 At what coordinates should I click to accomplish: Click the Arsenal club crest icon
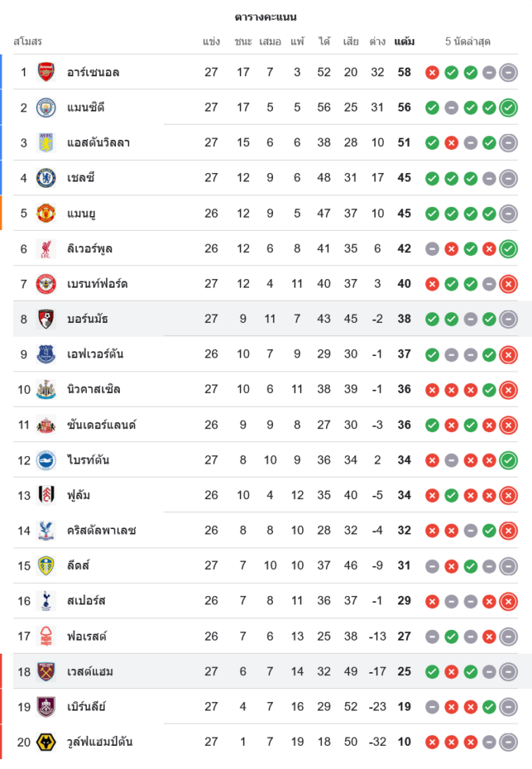click(46, 72)
